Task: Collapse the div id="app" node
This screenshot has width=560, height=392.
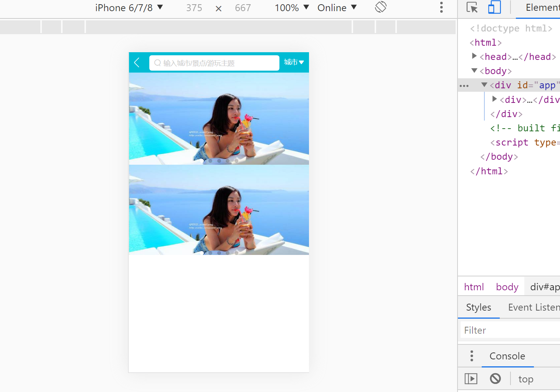Action: (484, 85)
